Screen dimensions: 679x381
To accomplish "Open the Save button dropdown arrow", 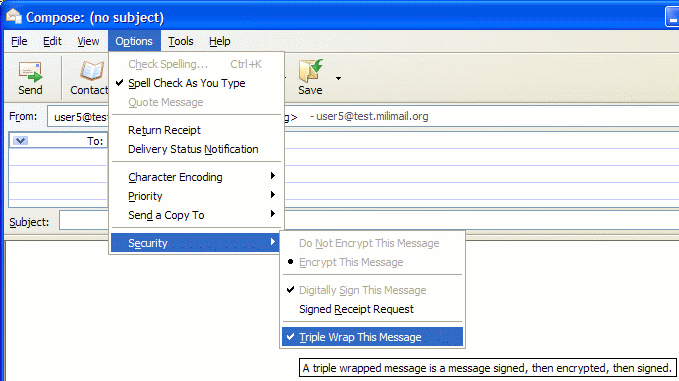I will [x=338, y=78].
